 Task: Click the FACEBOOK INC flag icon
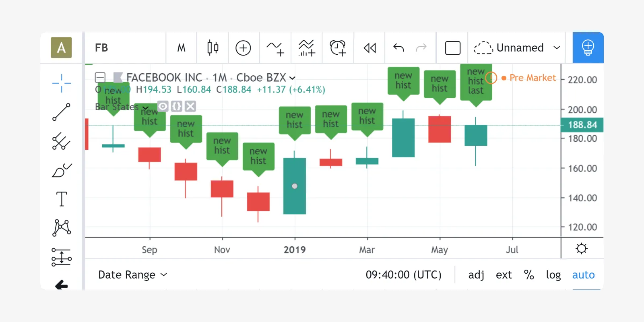click(118, 77)
